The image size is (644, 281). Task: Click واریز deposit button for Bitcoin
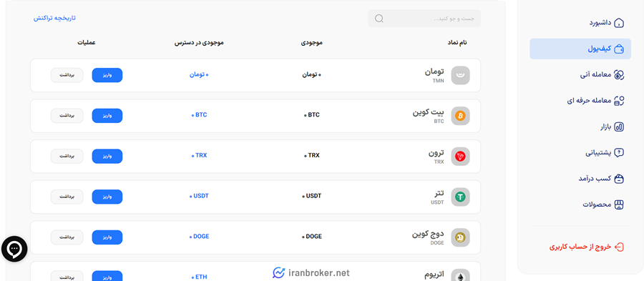click(107, 116)
